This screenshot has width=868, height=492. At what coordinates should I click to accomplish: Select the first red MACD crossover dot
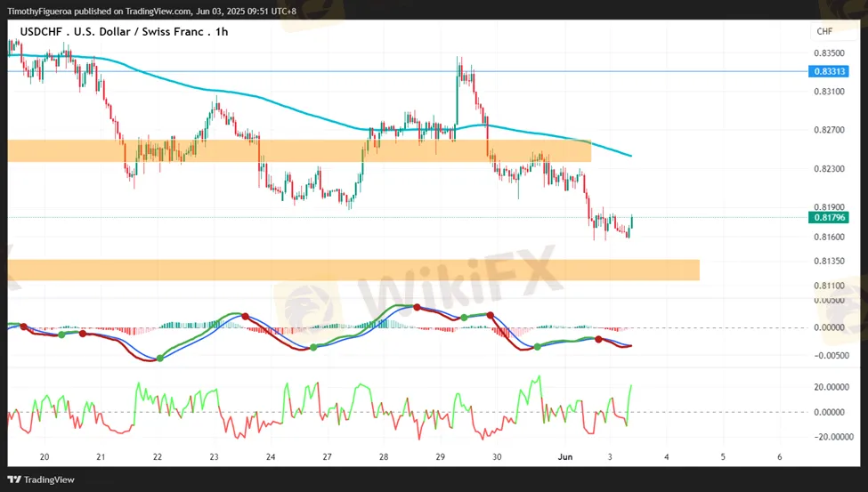[x=23, y=327]
